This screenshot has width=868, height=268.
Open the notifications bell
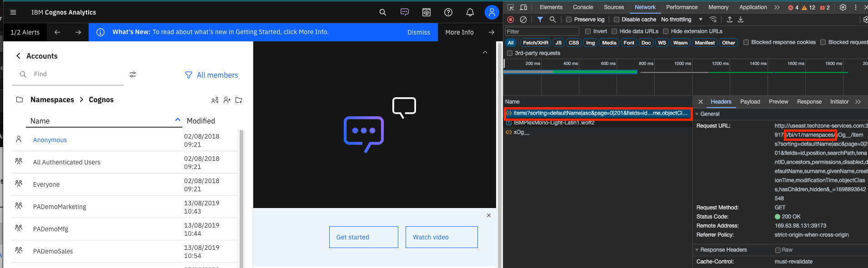470,12
